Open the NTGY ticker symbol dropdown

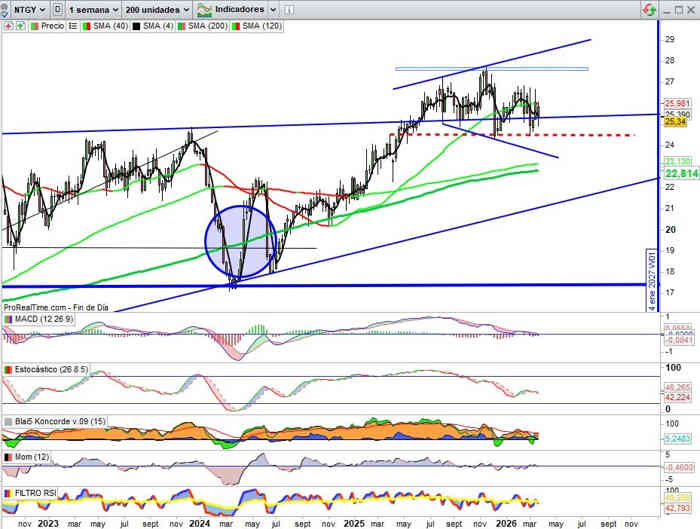[x=24, y=9]
